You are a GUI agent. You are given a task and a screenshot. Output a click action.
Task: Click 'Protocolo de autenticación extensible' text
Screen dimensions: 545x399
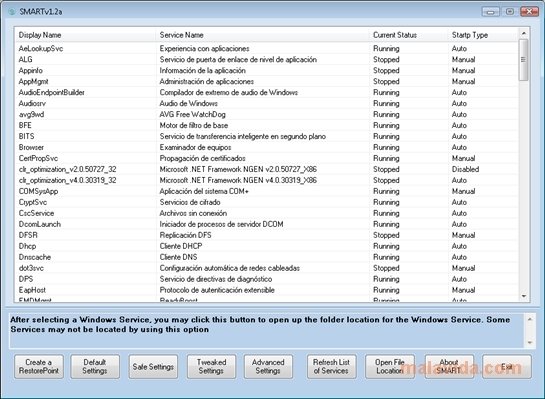(x=217, y=290)
